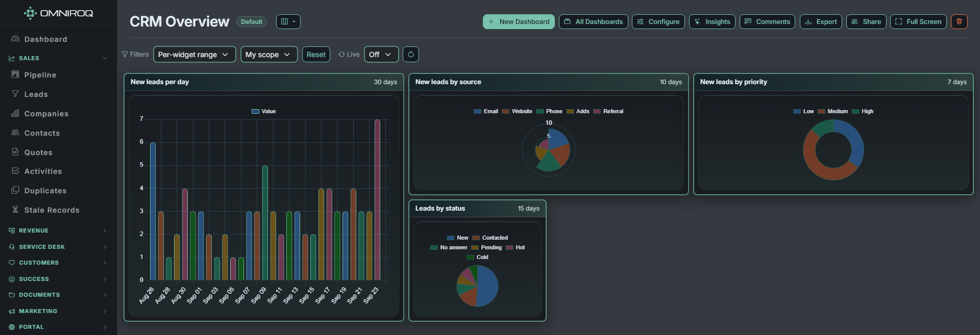Toggle Contacted status legend item

pos(490,238)
